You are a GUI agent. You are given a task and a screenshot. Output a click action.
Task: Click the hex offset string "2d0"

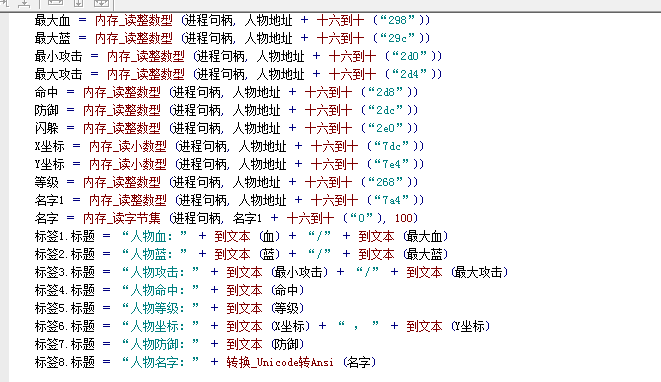click(x=409, y=56)
